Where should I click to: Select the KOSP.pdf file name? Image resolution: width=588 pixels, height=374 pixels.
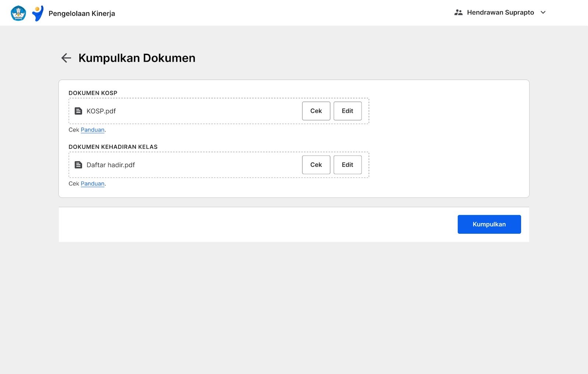tap(101, 111)
